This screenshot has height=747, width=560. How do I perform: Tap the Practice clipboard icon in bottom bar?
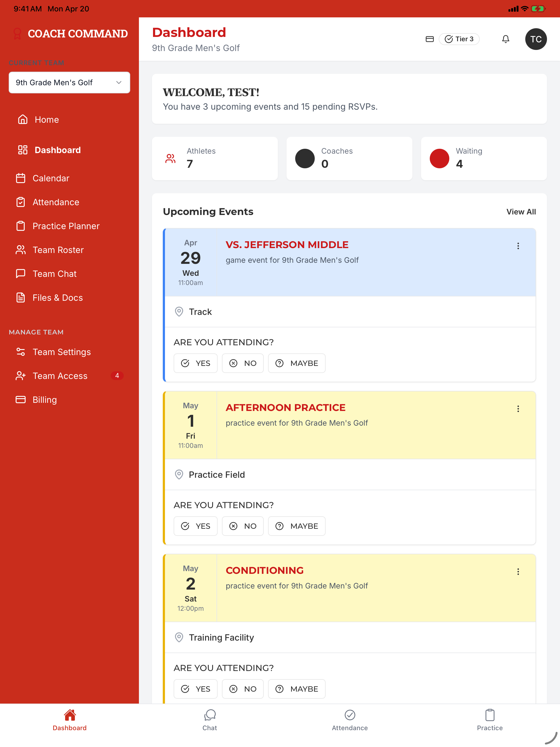489,715
